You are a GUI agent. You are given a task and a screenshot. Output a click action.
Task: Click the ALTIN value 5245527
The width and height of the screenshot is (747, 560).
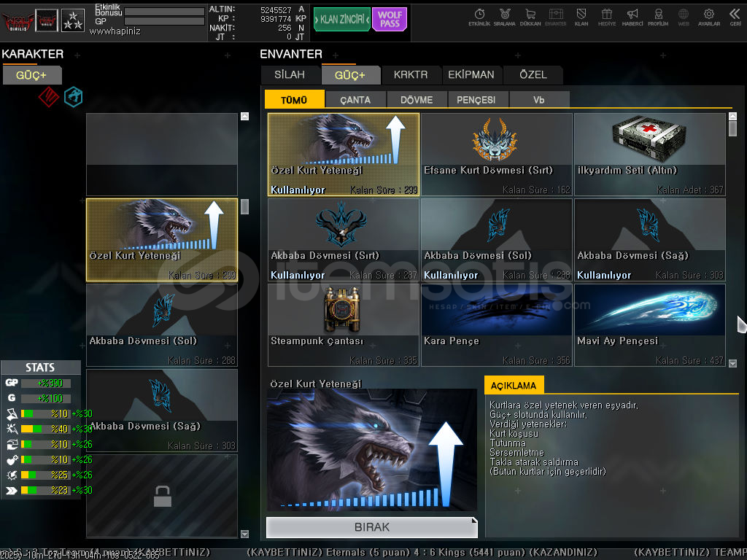[x=276, y=9]
